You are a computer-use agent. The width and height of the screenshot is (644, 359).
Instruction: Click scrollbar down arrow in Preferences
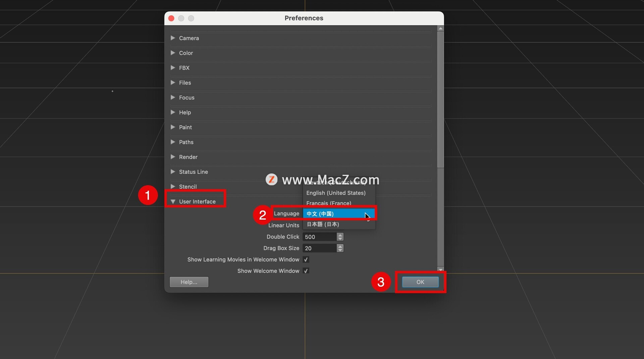tap(440, 269)
